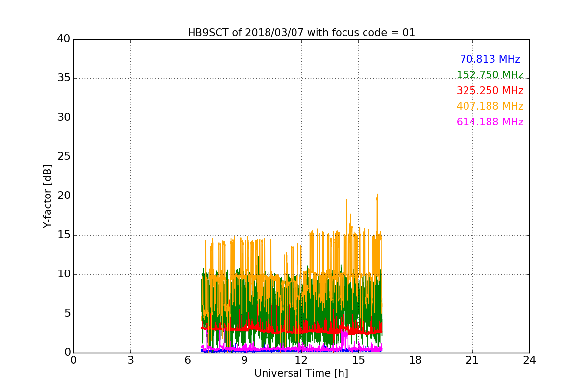
Task: Click x-axis tick value 18
Action: point(416,360)
